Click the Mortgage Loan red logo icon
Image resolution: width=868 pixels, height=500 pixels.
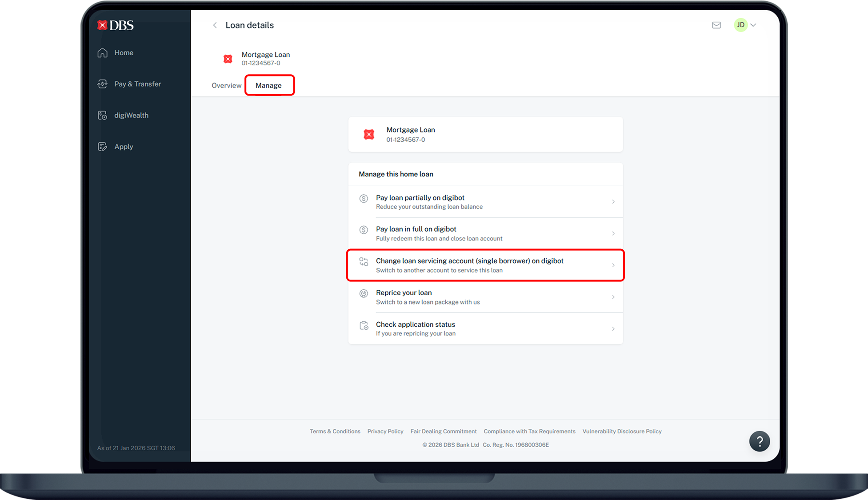228,59
